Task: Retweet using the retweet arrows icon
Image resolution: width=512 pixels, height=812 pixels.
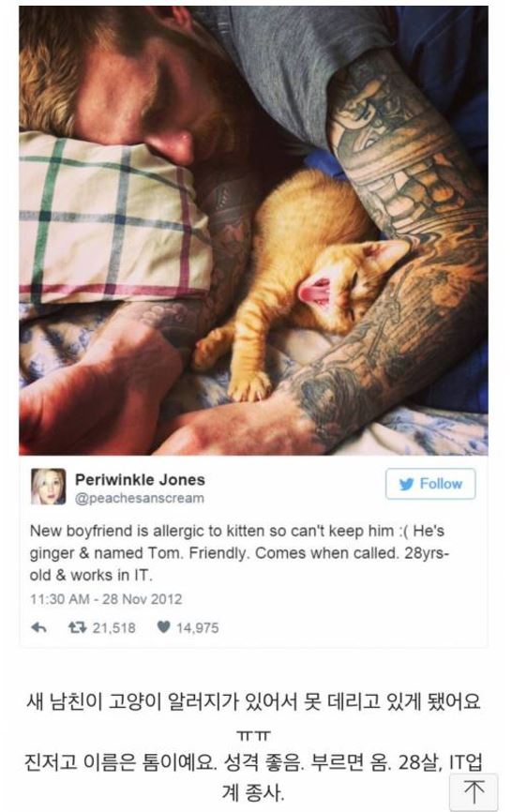Action: [x=77, y=627]
